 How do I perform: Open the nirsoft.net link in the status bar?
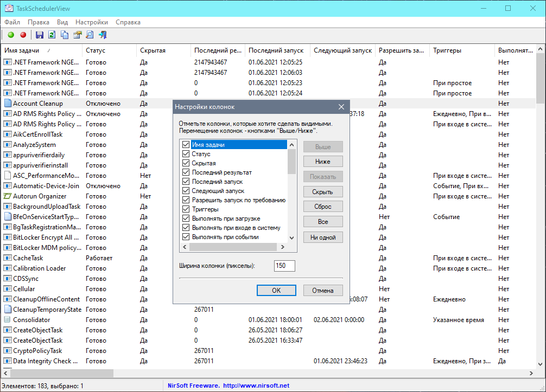256,385
